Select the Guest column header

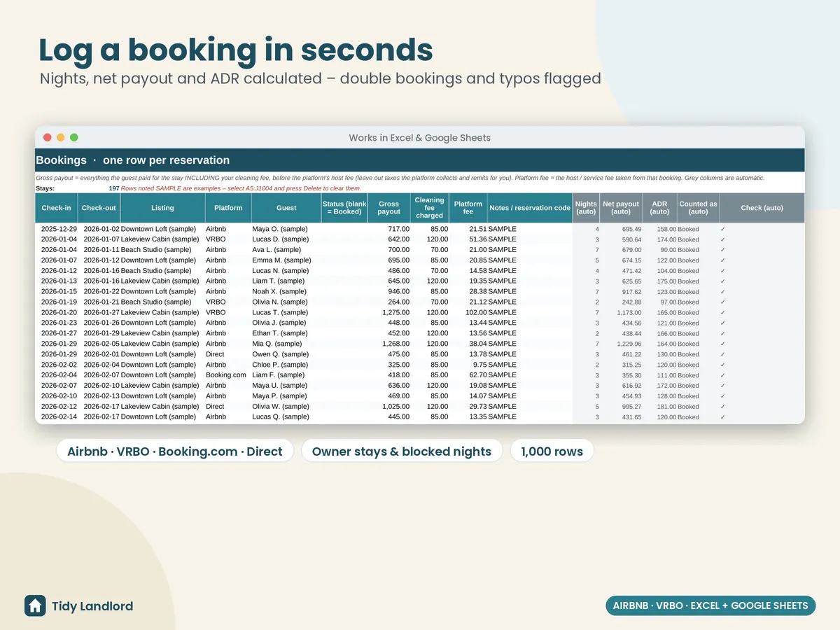tap(286, 208)
